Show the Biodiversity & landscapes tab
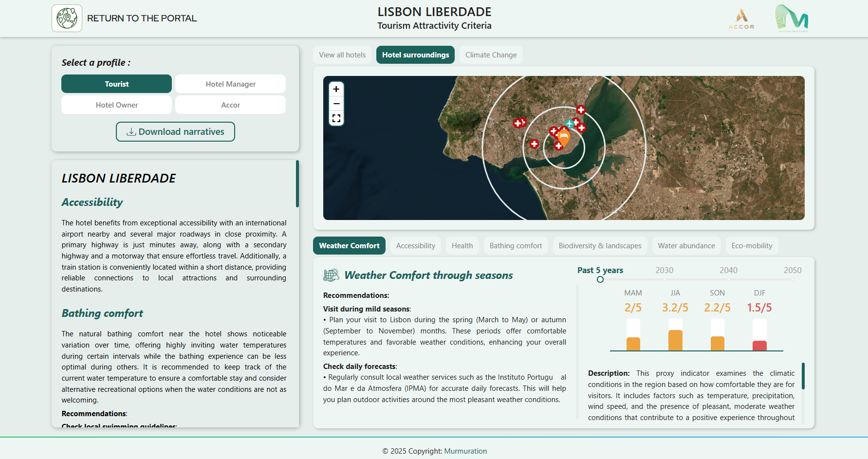The height and width of the screenshot is (459, 868). pos(600,246)
